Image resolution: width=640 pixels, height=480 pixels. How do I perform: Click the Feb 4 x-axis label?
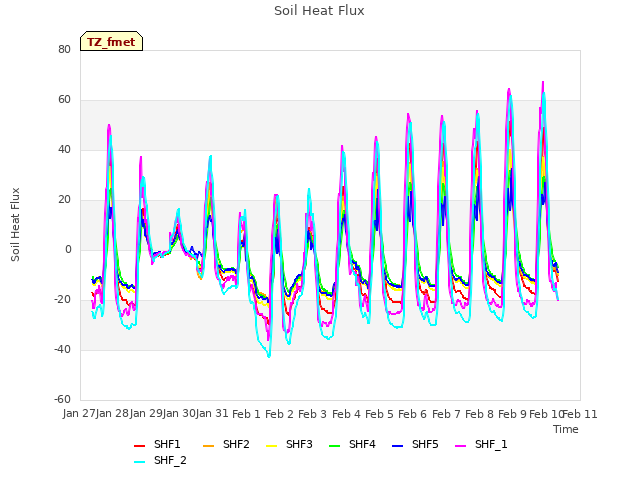[x=346, y=414]
